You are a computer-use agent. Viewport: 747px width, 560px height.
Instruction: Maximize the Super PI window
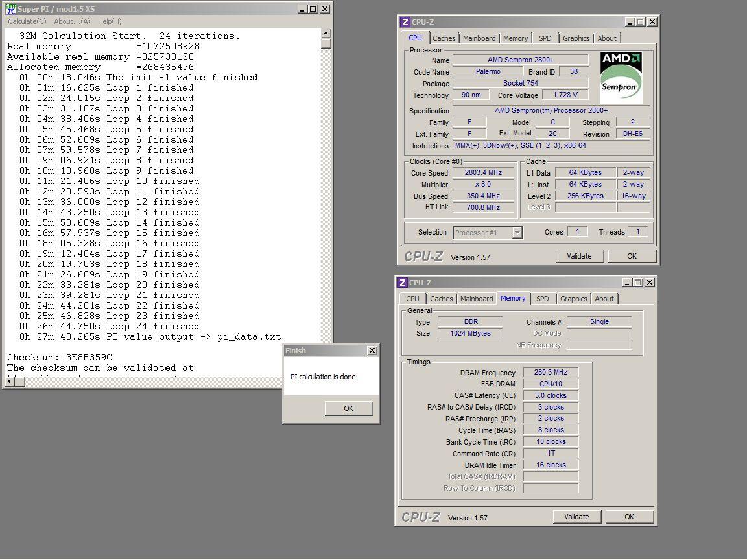tap(313, 9)
